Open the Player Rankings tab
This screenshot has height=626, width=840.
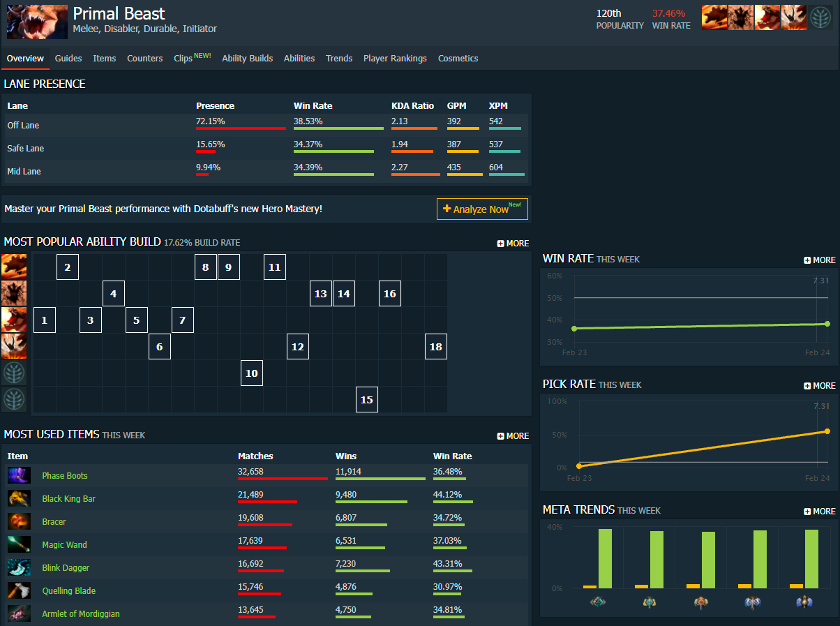[395, 59]
